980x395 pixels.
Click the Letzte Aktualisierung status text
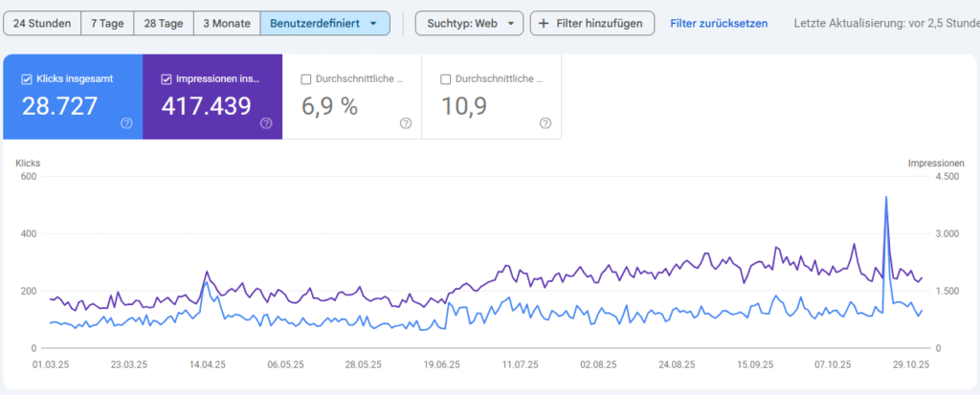click(886, 23)
